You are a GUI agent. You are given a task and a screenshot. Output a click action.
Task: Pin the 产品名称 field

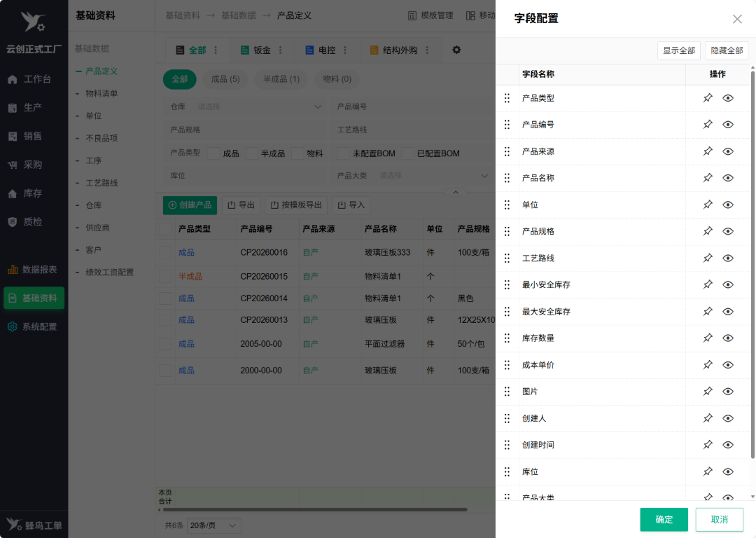pyautogui.click(x=707, y=178)
